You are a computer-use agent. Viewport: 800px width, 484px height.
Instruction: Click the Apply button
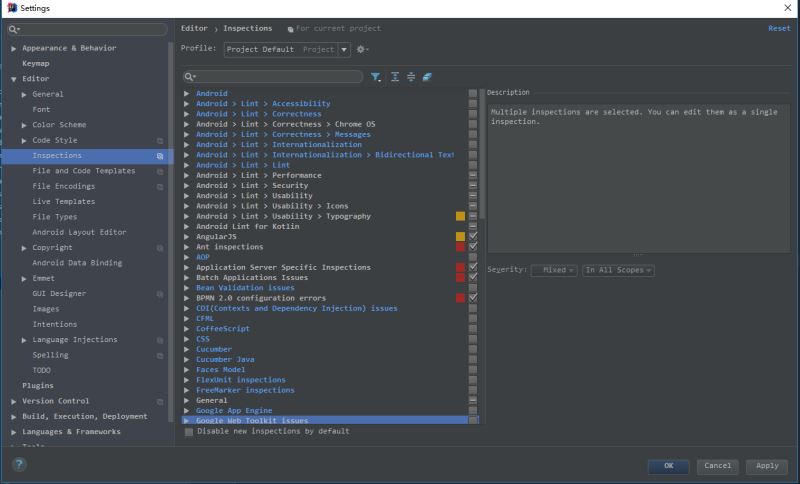coord(767,466)
